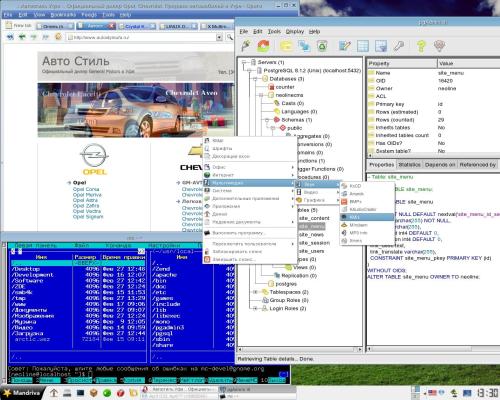Select Casts (0) in the pgAdmin tree
Viewport: 500px width, 400px height.
293,103
